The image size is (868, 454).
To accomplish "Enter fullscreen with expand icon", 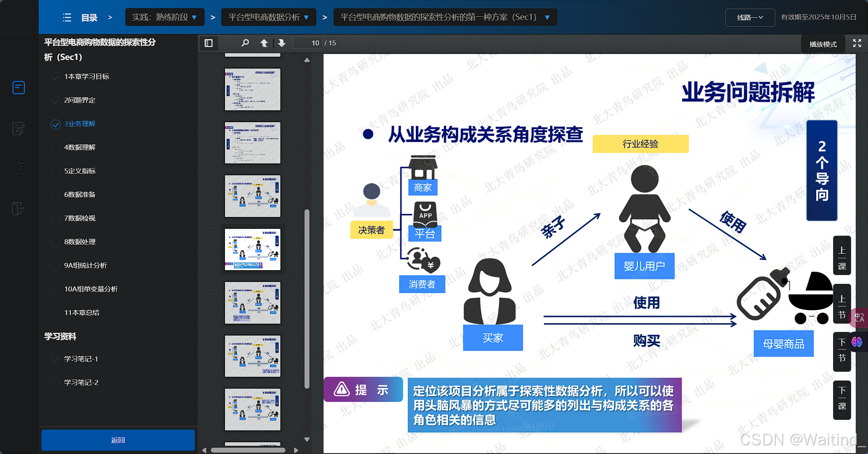I will click(857, 43).
